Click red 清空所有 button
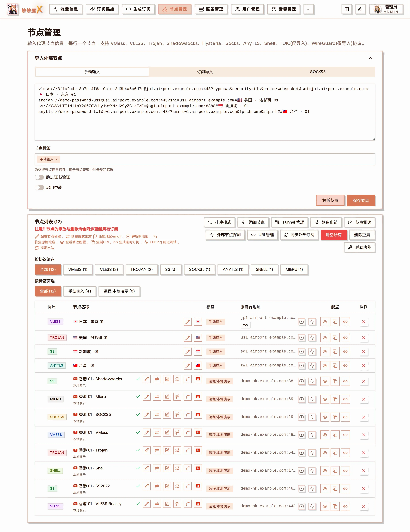410x532 pixels. [x=334, y=235]
